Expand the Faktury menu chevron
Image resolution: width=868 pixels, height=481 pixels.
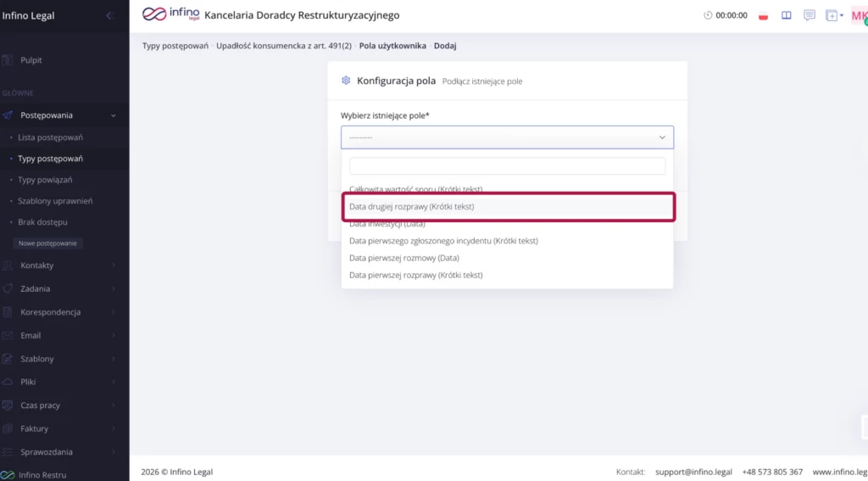[114, 428]
